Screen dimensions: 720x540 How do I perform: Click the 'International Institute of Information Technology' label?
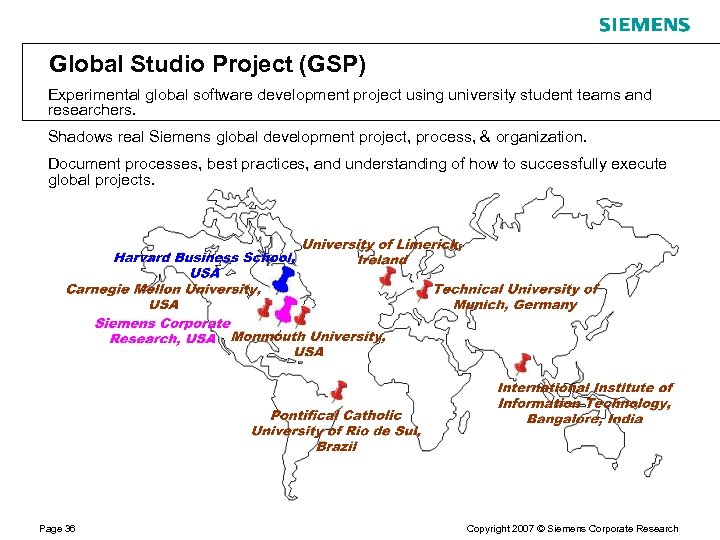(x=585, y=403)
